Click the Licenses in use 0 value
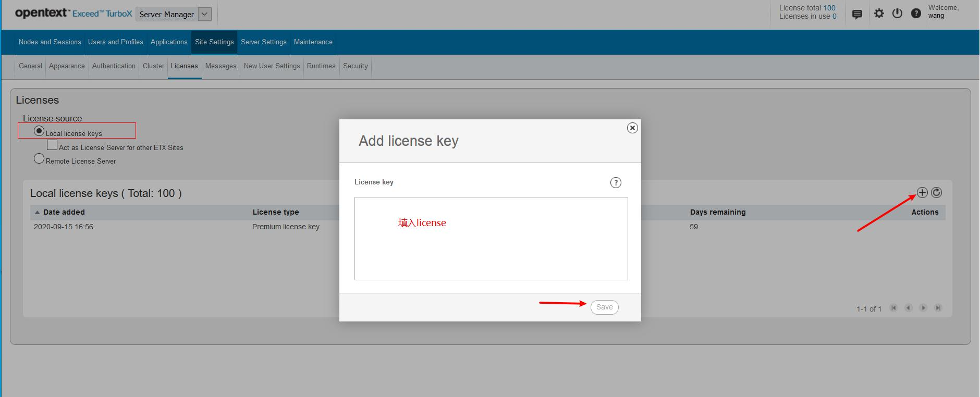Viewport: 980px width, 397px height. [x=835, y=16]
